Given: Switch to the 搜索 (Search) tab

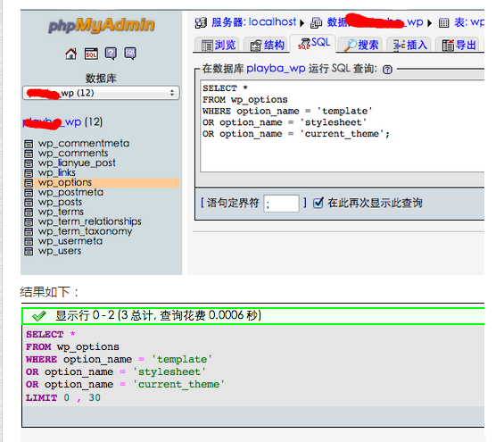Looking at the screenshot, I should 361,45.
